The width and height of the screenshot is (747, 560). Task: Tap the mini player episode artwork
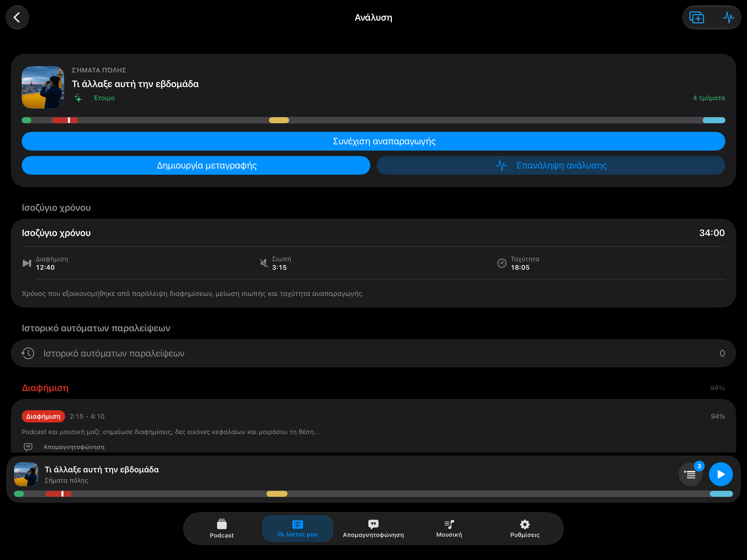[26, 474]
